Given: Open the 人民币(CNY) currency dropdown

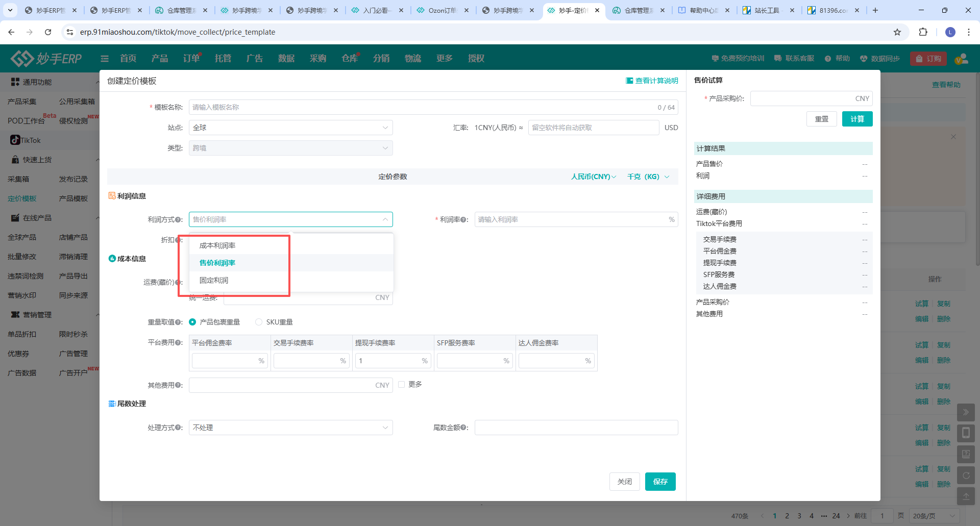Looking at the screenshot, I should 593,177.
